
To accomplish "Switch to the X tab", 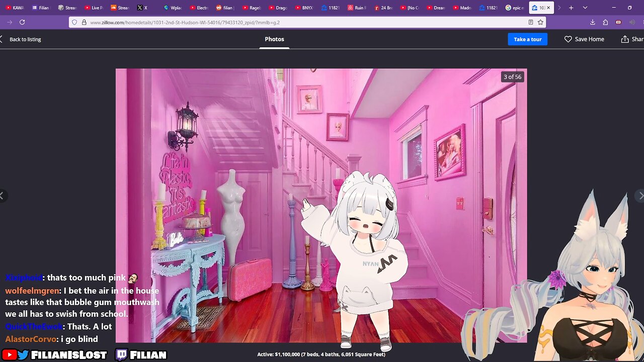I will [x=145, y=8].
